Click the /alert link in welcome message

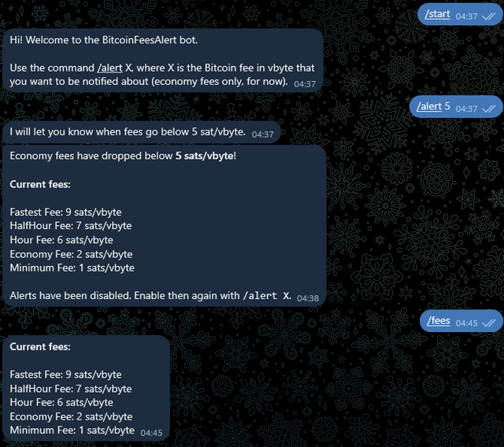click(x=109, y=68)
